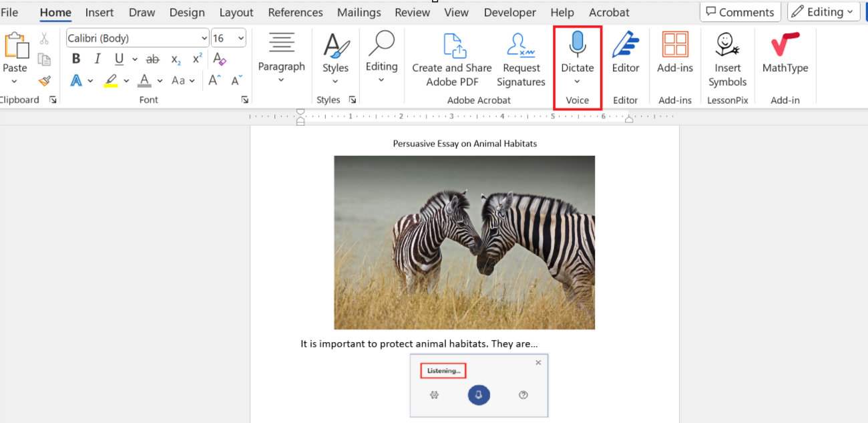Apply superscript formatting

coord(198,59)
